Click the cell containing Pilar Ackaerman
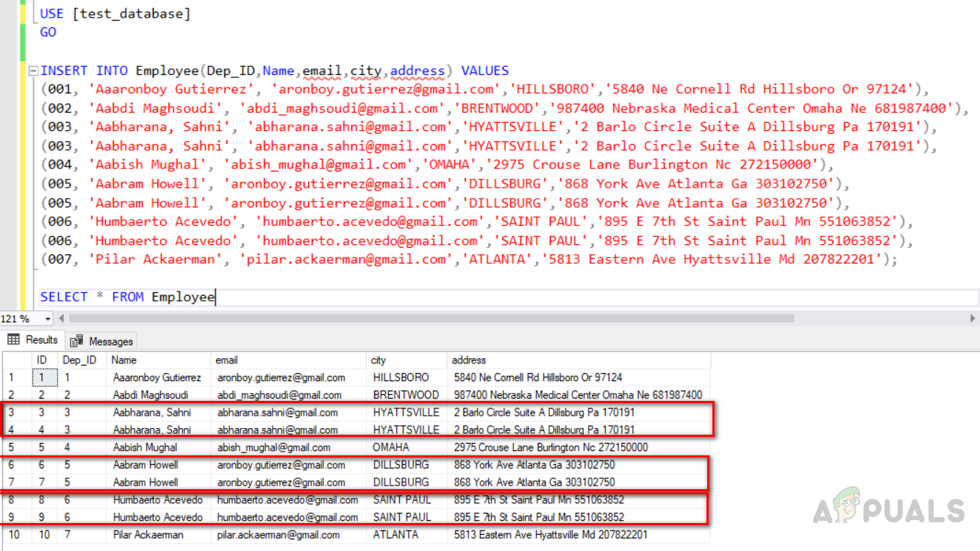This screenshot has width=980, height=551. 147,535
